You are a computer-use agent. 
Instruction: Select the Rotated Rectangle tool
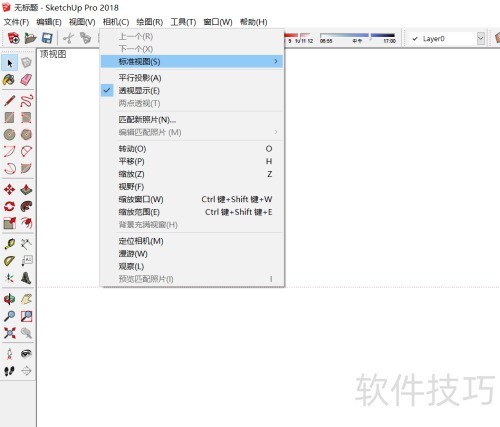(x=26, y=118)
